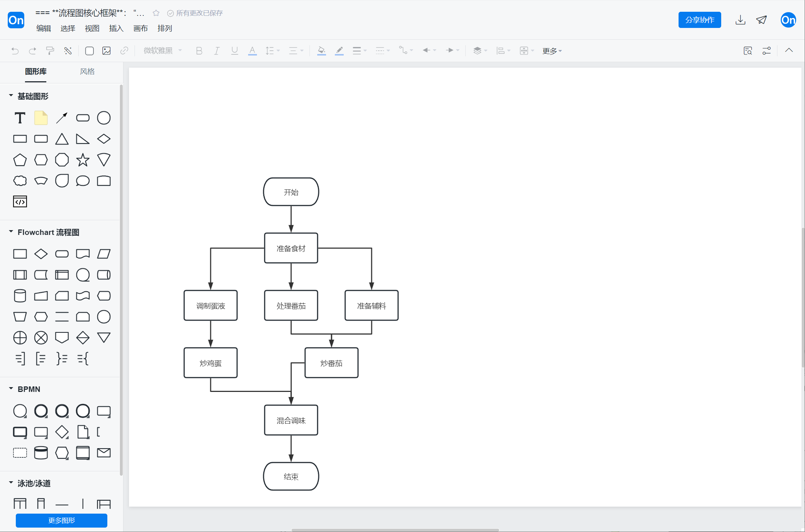Click the undo arrow in toolbar
The width and height of the screenshot is (805, 532).
pos(15,51)
